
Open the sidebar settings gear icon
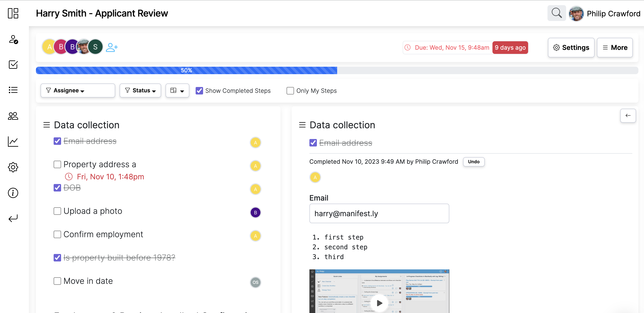pyautogui.click(x=13, y=167)
